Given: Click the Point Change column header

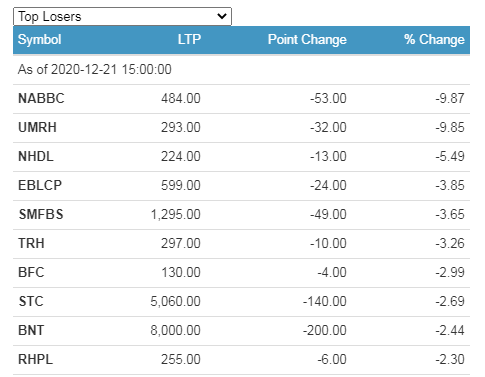Looking at the screenshot, I should tap(307, 39).
